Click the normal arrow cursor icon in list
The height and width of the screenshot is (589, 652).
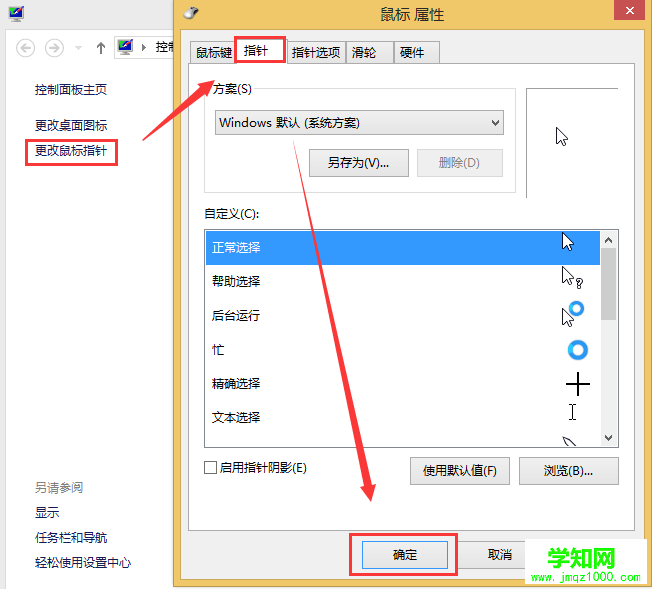(x=568, y=242)
